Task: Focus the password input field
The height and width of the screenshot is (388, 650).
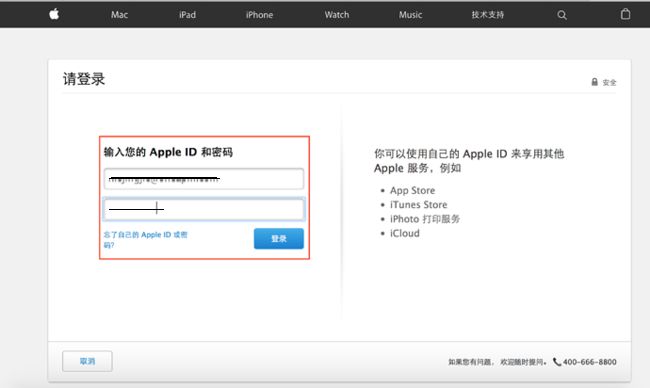Action: click(x=204, y=209)
